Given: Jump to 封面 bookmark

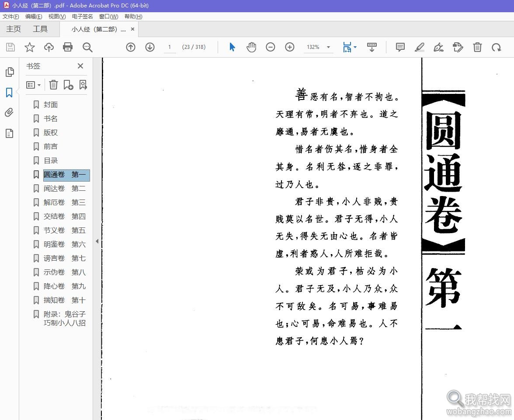Looking at the screenshot, I should coord(51,105).
